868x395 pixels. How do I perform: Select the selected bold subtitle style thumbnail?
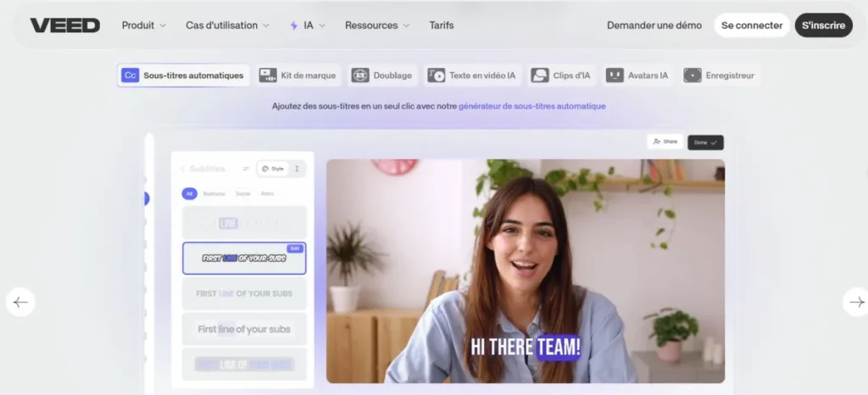tap(244, 258)
